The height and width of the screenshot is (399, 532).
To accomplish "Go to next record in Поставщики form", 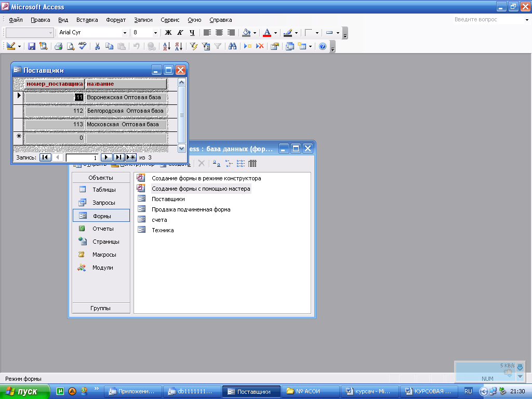I will click(x=106, y=157).
